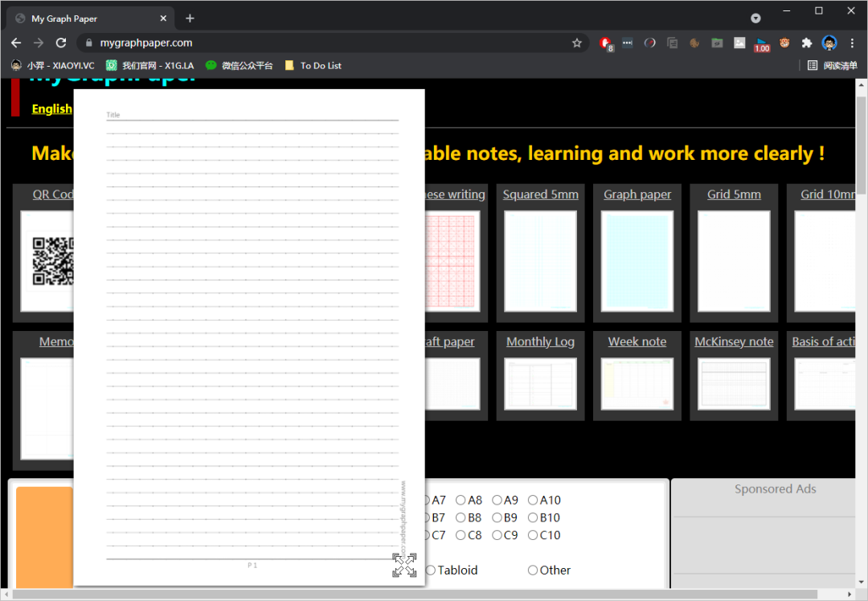The width and height of the screenshot is (868, 601).
Task: Open the Chrome Extensions puzzle menu
Action: tap(807, 43)
